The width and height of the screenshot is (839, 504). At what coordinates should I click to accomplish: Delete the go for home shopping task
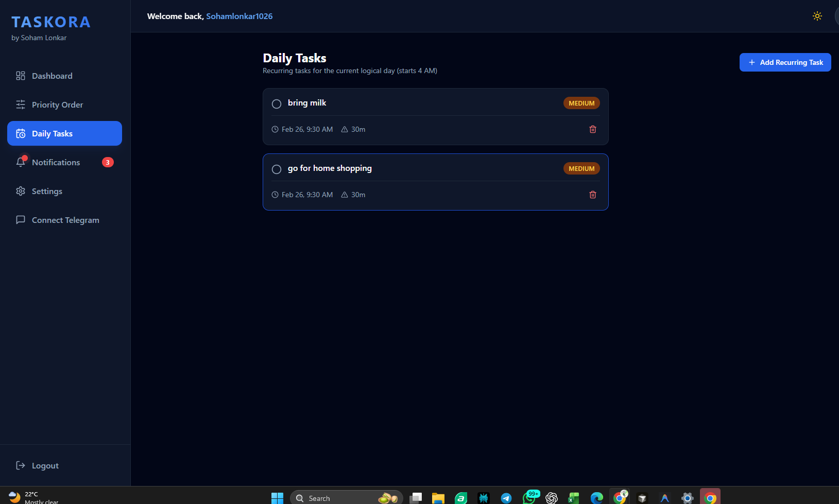pyautogui.click(x=593, y=195)
